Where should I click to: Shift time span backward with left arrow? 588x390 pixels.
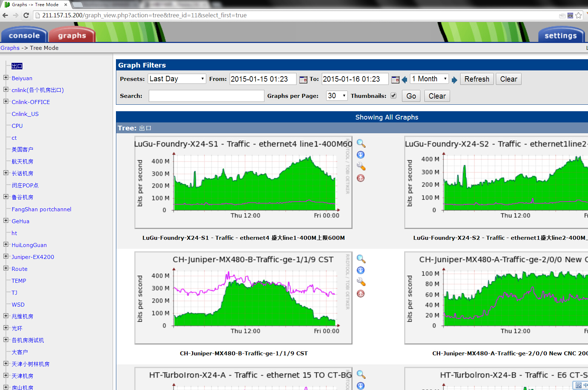pos(405,79)
